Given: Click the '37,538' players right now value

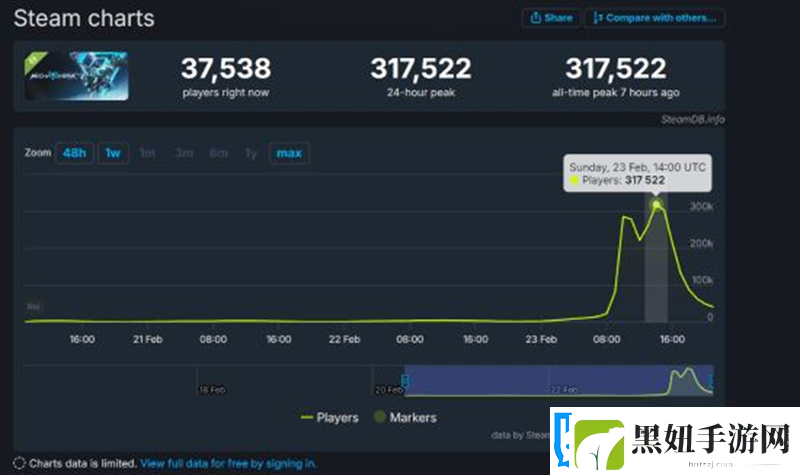Looking at the screenshot, I should [226, 68].
